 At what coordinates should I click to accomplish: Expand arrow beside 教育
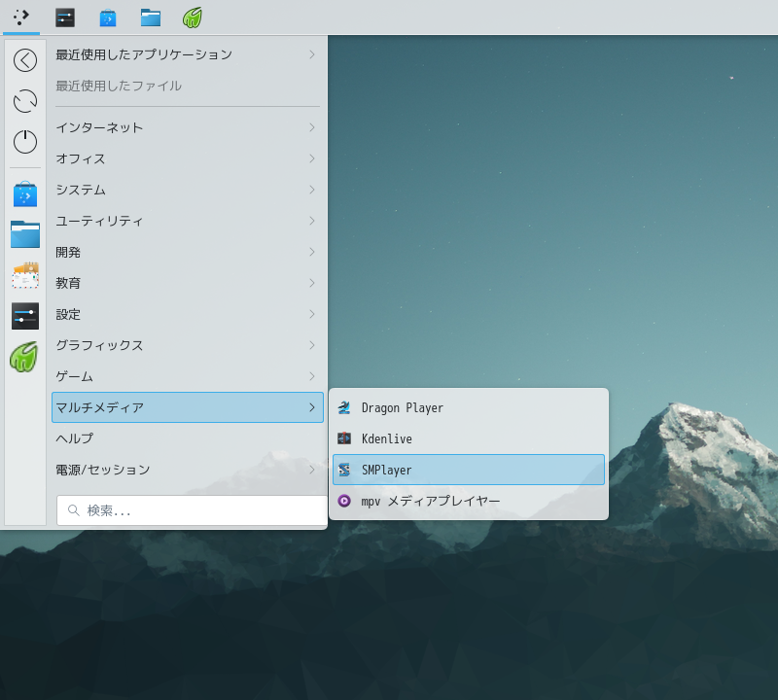point(312,283)
